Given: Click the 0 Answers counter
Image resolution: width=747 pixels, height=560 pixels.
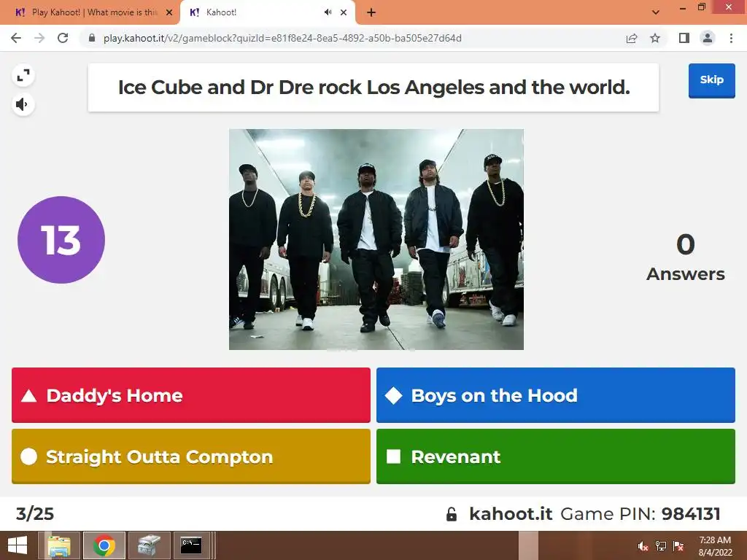Looking at the screenshot, I should coord(686,257).
